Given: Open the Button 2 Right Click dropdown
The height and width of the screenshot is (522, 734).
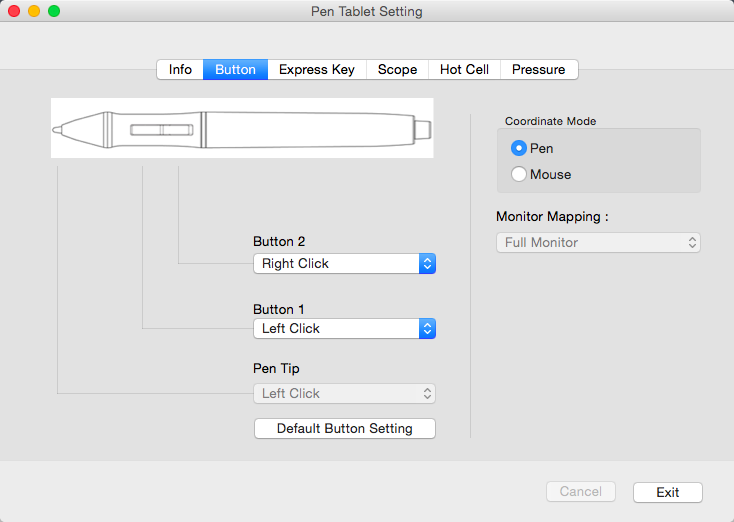Looking at the screenshot, I should 345,264.
